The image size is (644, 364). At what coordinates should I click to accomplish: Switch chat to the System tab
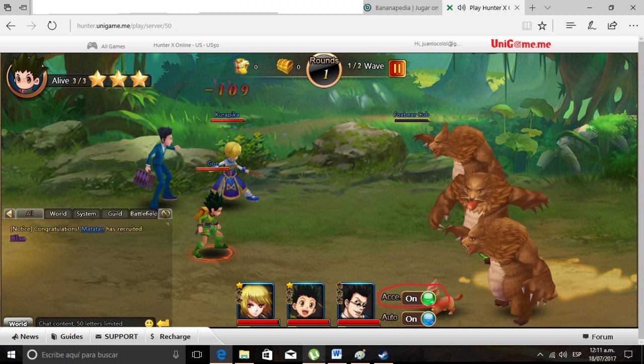87,213
